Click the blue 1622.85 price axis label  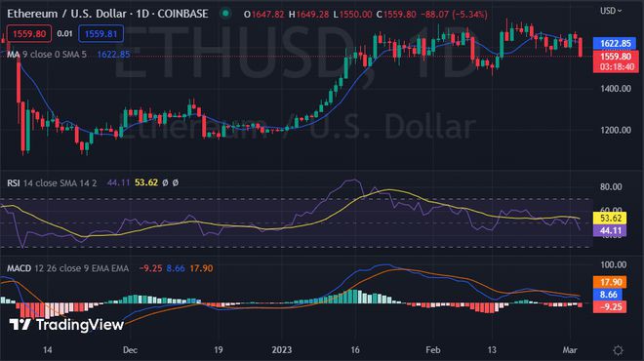615,43
